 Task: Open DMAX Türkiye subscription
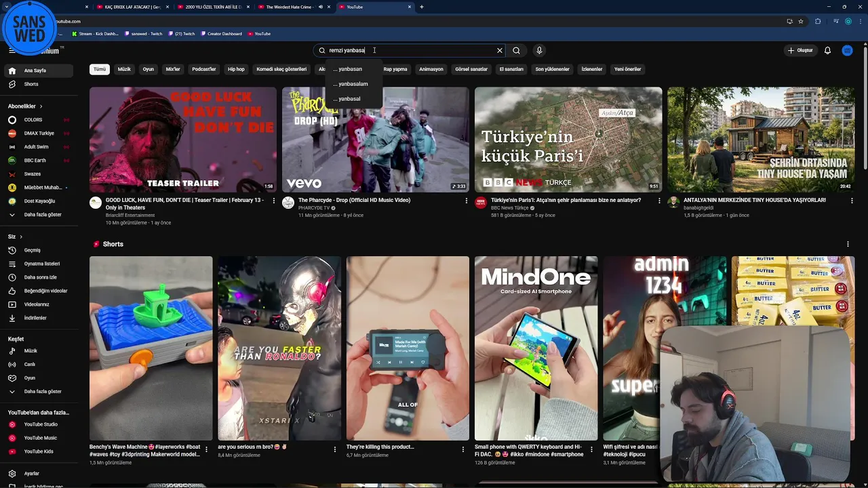point(39,134)
